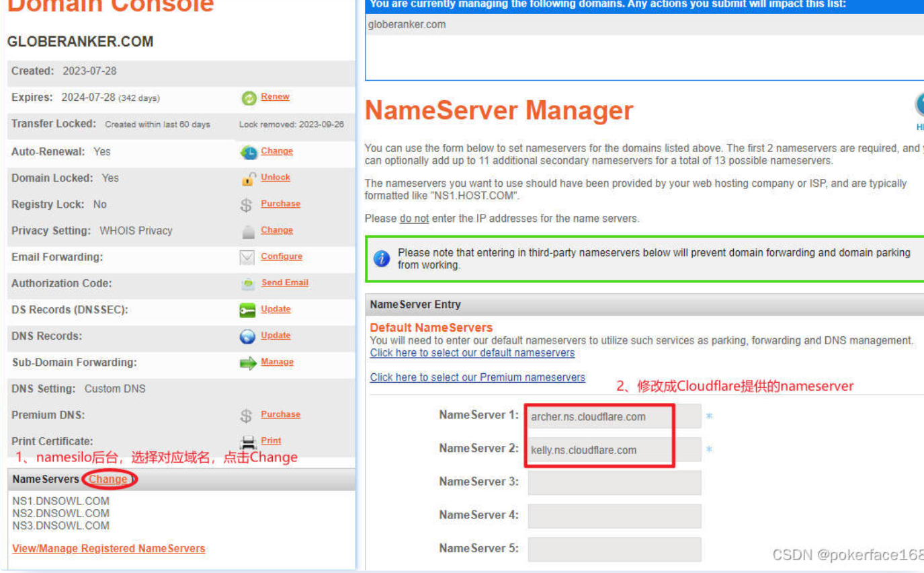The width and height of the screenshot is (924, 573).
Task: Click the Domain Locked padlock icon
Action: click(x=249, y=179)
